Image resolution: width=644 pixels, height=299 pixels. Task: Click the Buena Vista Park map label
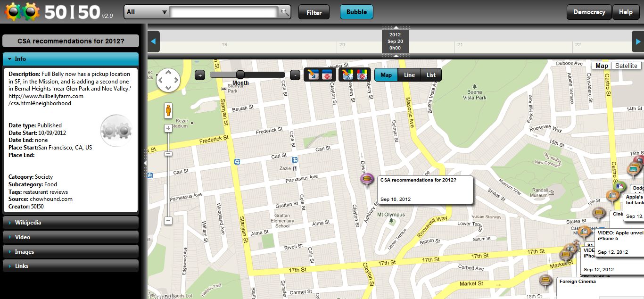[x=474, y=95]
